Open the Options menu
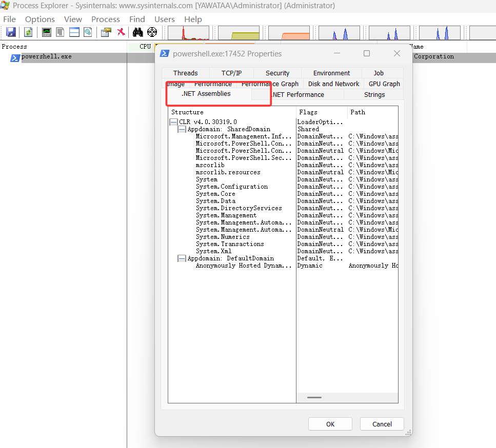 pyautogui.click(x=40, y=19)
